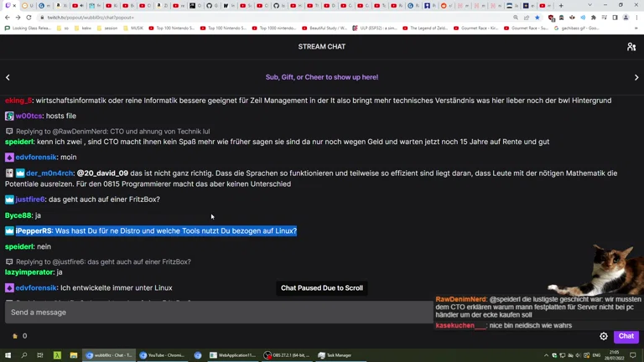Open a new browser tab
This screenshot has height=362, width=644.
click(x=561, y=5)
